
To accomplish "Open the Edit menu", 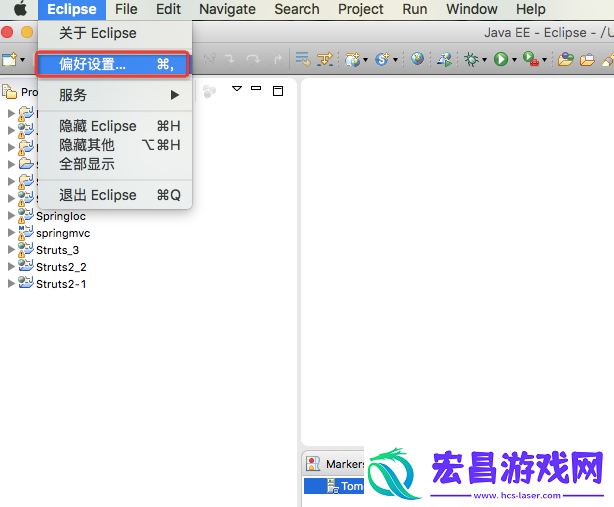I will click(168, 9).
